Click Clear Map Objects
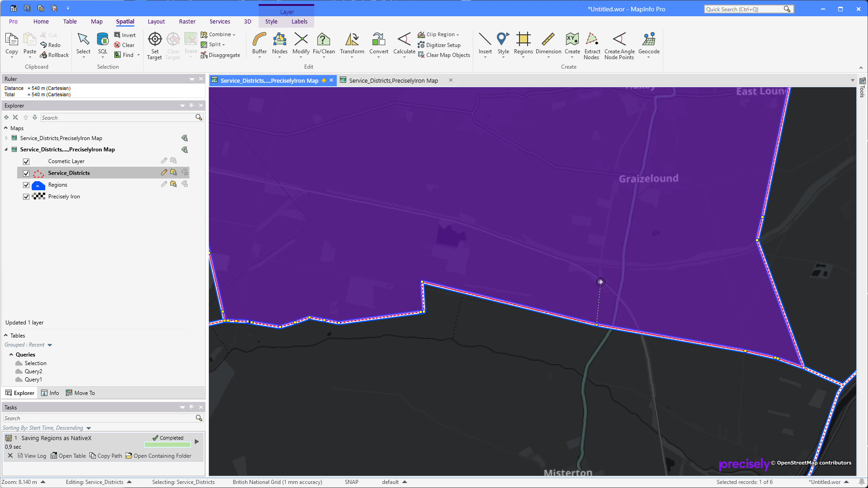This screenshot has width=868, height=488. [x=444, y=55]
